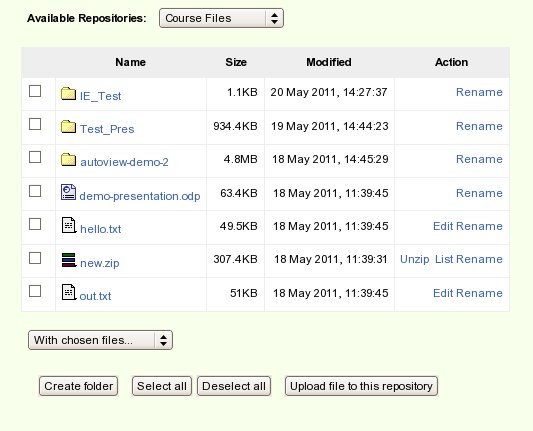Open the new.zip file link
Viewport: 533px width, 431px height.
(100, 263)
